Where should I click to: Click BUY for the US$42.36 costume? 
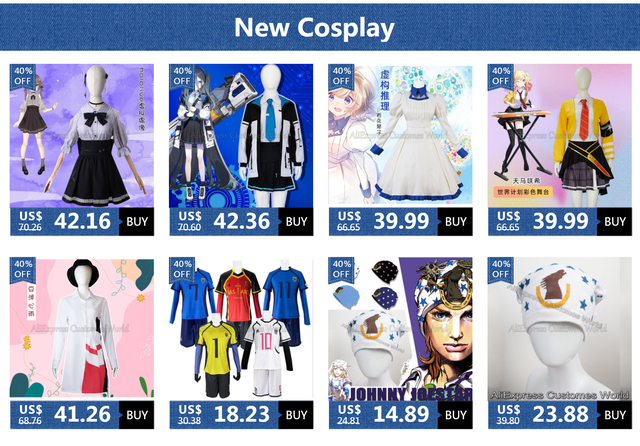(x=296, y=222)
